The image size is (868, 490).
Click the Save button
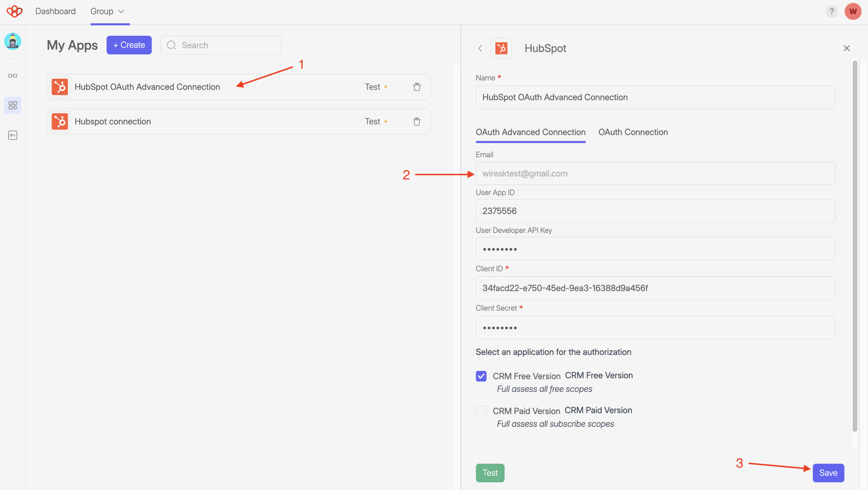(828, 473)
